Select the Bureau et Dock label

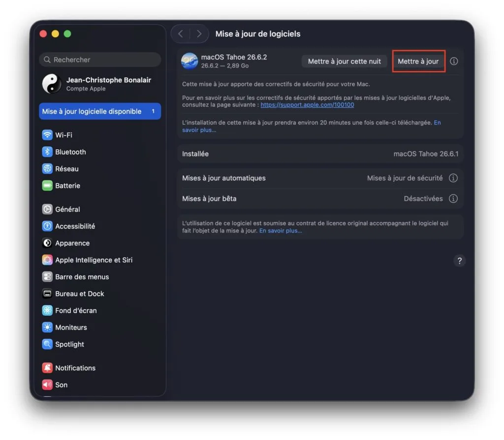coord(80,294)
